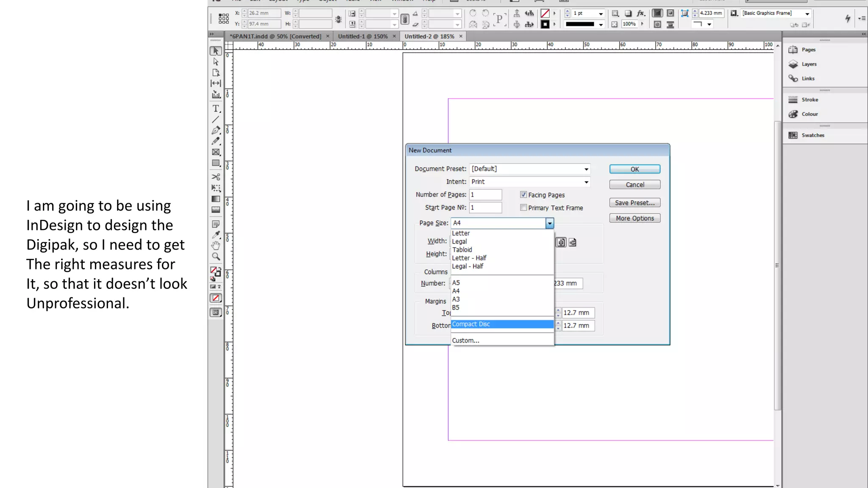Viewport: 868px width, 488px height.
Task: Open the Document Preset dropdown
Action: point(586,169)
